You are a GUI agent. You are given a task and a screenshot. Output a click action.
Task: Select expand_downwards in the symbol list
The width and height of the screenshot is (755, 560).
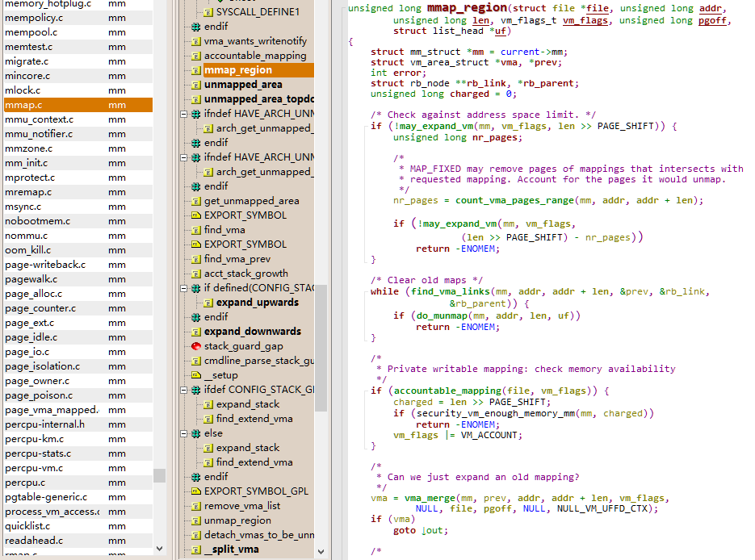pos(252,332)
